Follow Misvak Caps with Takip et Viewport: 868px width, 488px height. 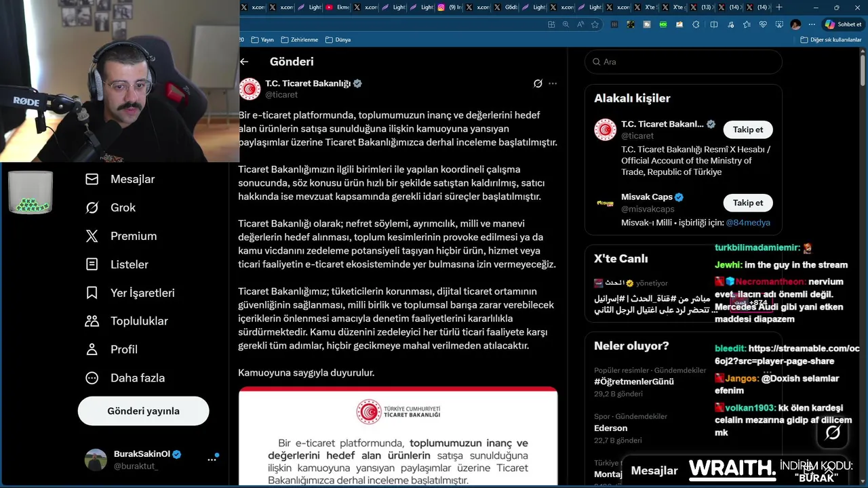[748, 203]
